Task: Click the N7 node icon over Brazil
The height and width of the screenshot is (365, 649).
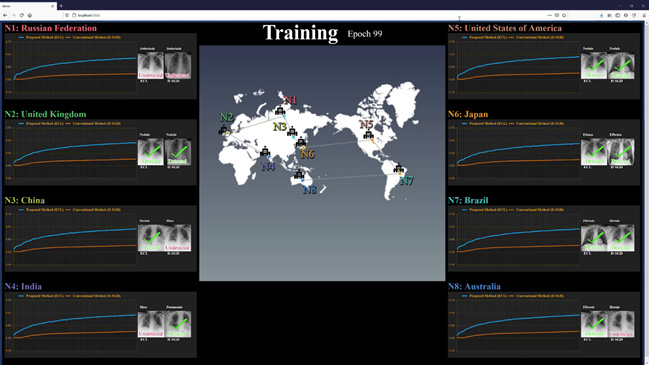Action: coord(398,168)
